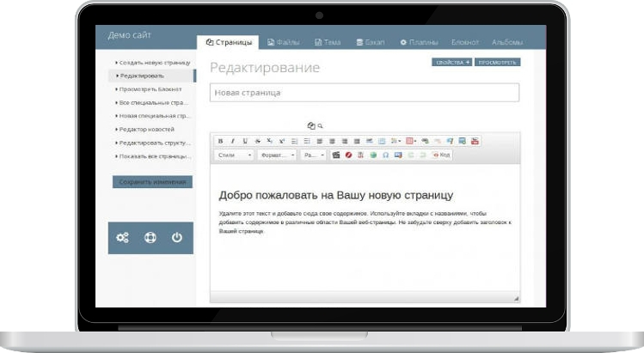Open the Стили dropdown

tap(234, 155)
